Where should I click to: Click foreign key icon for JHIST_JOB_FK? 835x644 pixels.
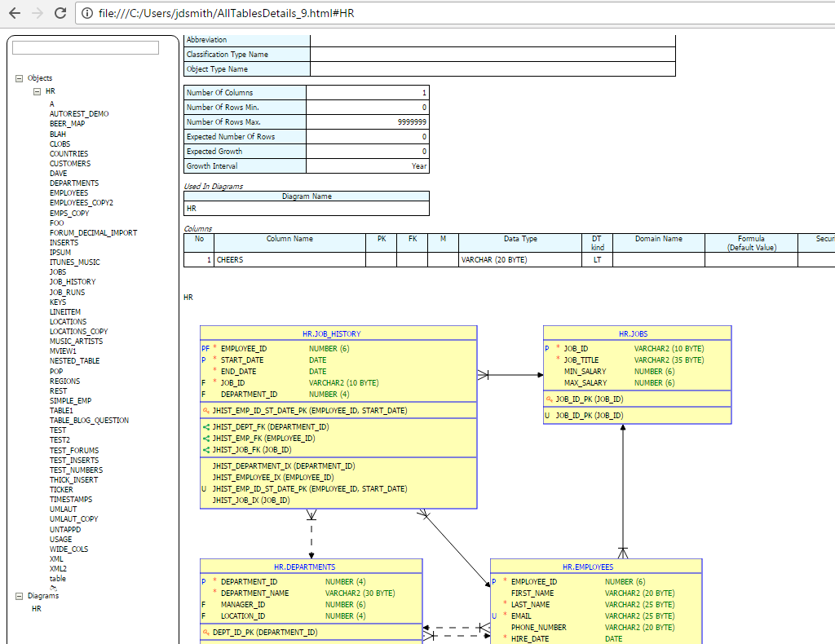pos(206,450)
